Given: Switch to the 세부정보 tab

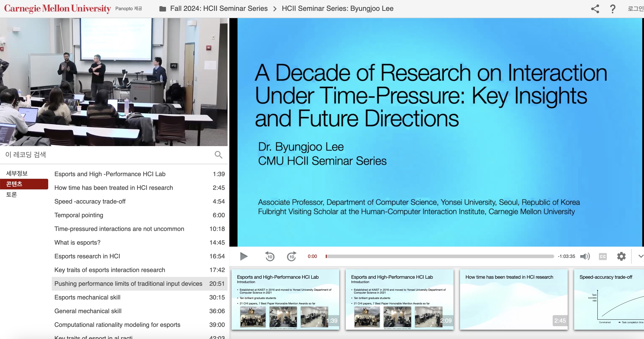Looking at the screenshot, I should coord(17,173).
